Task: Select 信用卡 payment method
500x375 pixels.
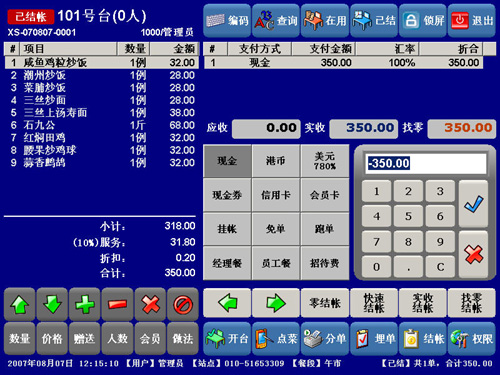Action: (276, 195)
